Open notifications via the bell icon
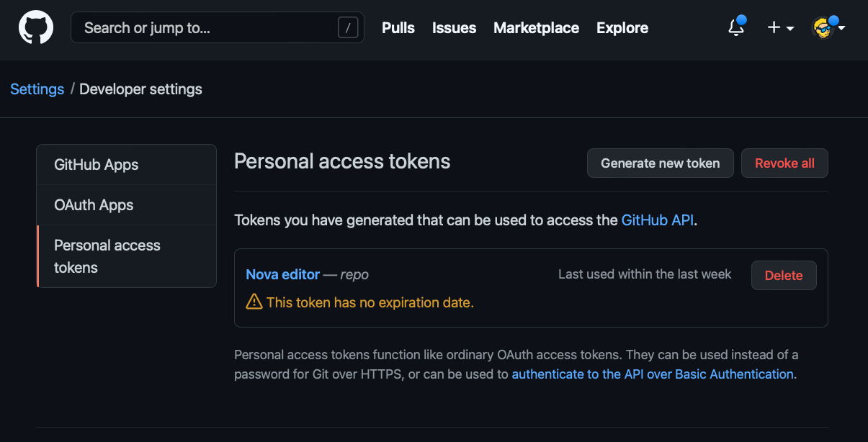Viewport: 868px width, 442px height. pos(735,29)
